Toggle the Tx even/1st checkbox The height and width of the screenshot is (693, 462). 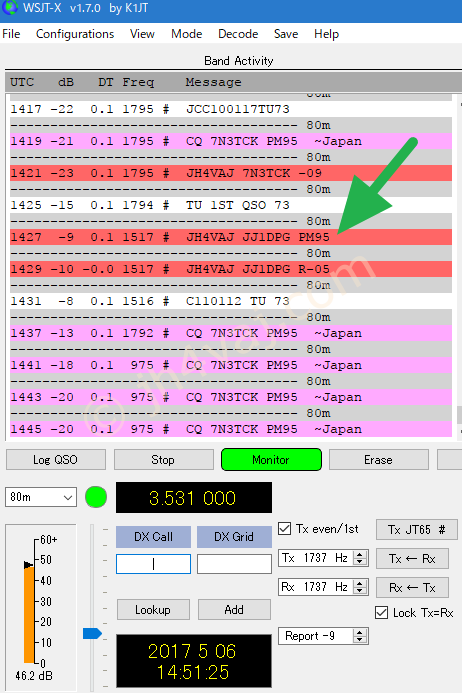pos(285,529)
